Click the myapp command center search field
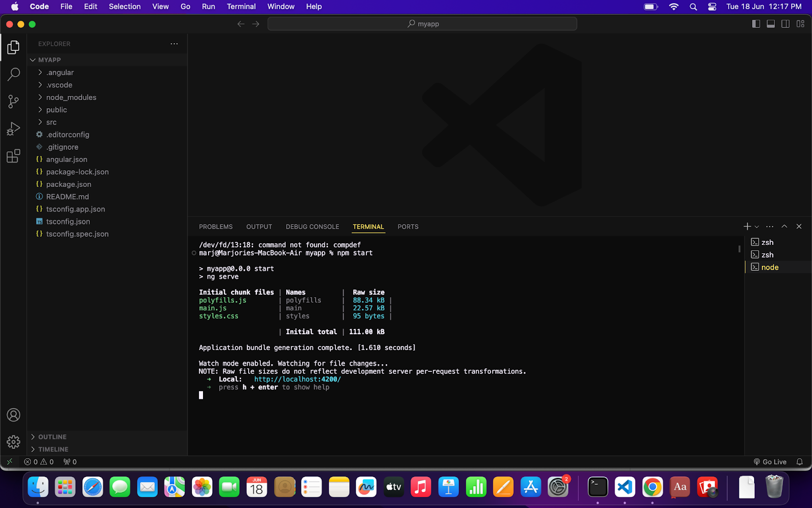 coord(422,24)
